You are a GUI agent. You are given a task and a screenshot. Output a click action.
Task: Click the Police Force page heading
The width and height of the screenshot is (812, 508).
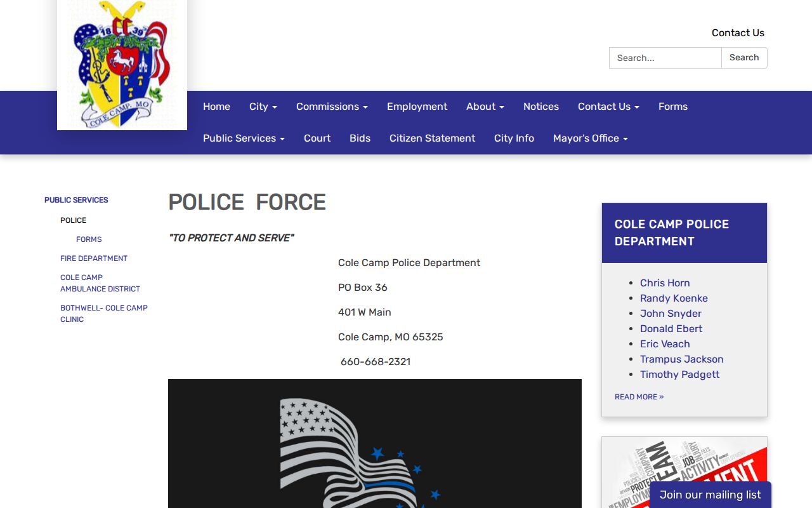(x=247, y=203)
